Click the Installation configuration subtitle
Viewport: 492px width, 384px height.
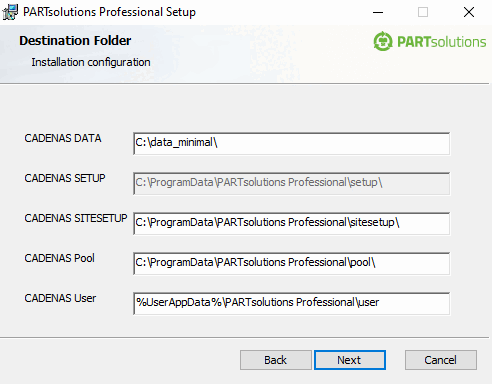tap(91, 62)
